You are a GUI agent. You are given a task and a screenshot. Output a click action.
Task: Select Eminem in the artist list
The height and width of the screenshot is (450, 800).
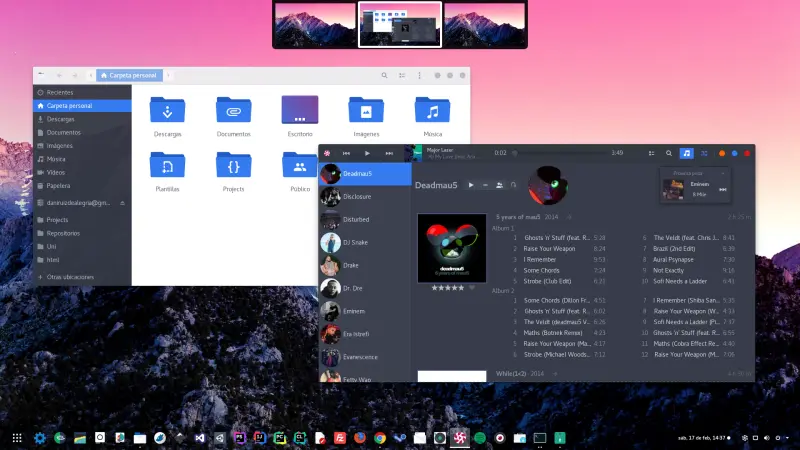(365, 311)
